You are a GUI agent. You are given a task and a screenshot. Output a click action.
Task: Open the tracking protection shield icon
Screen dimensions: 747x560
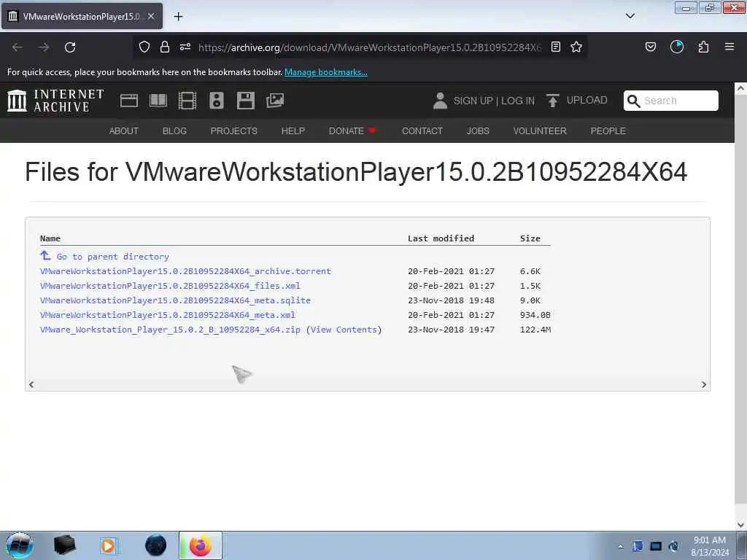pyautogui.click(x=144, y=47)
